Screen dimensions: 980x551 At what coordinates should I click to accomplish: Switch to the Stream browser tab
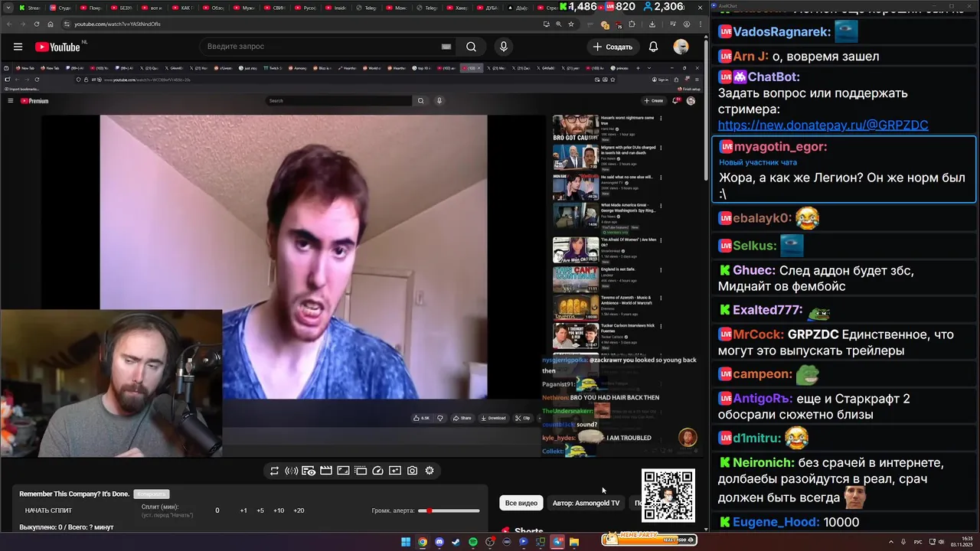tap(30, 8)
